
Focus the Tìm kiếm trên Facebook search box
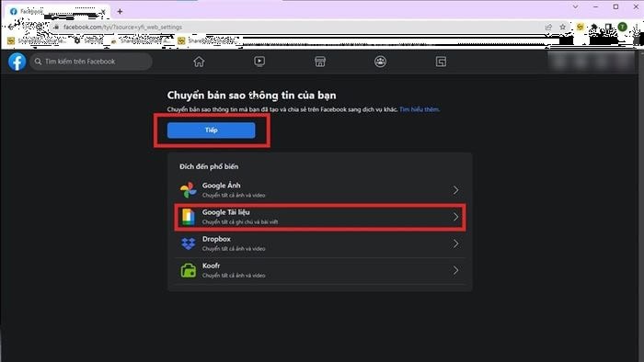(x=91, y=62)
